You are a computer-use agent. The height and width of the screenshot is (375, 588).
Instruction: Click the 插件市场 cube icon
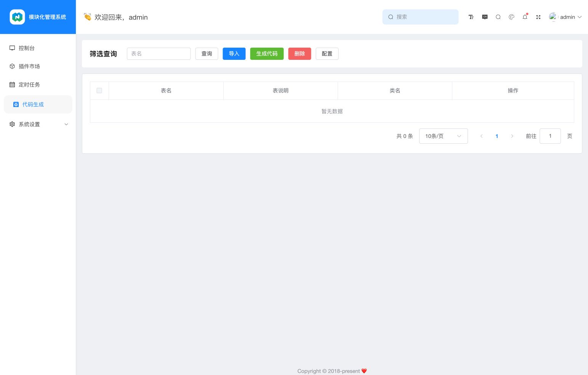(x=12, y=66)
